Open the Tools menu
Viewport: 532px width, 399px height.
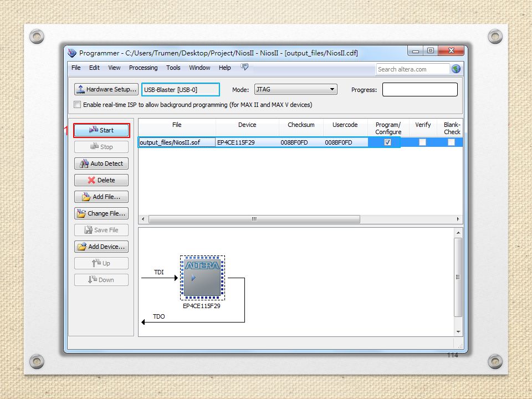point(173,68)
